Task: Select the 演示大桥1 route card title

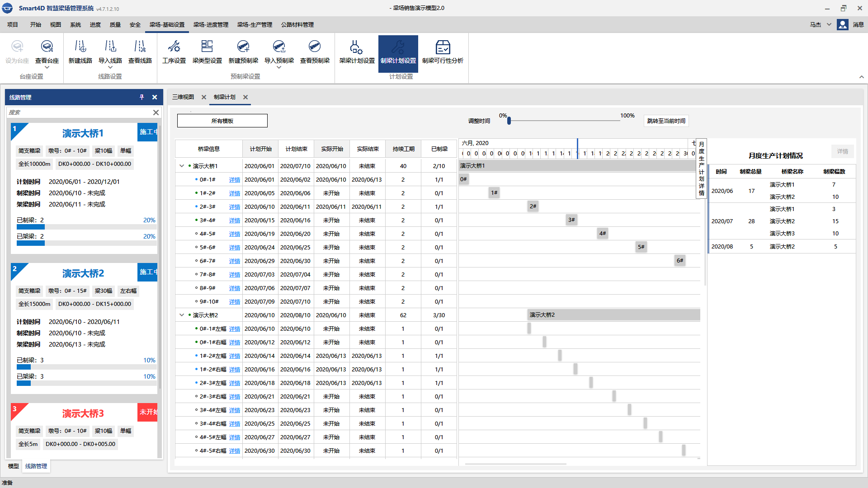Action: (83, 133)
